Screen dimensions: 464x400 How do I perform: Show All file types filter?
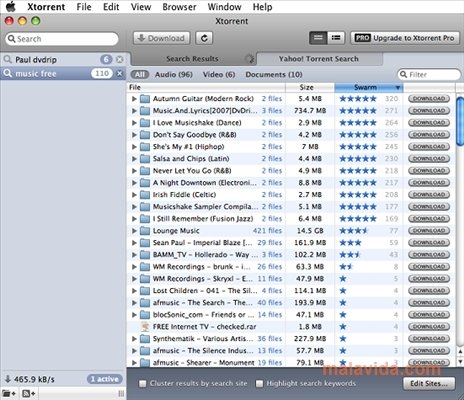[140, 74]
